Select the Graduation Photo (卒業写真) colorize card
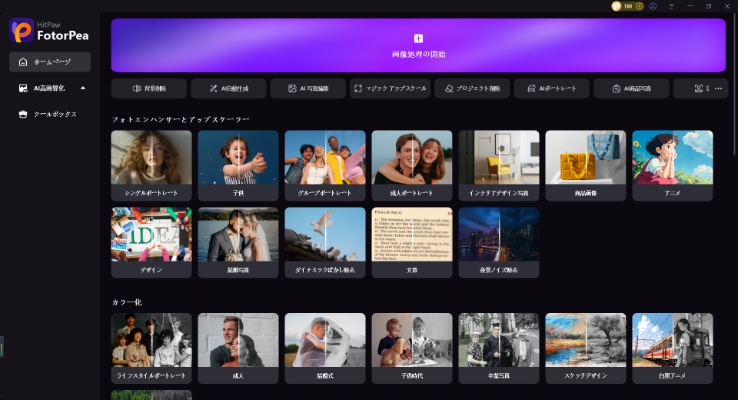The width and height of the screenshot is (738, 400). 499,348
